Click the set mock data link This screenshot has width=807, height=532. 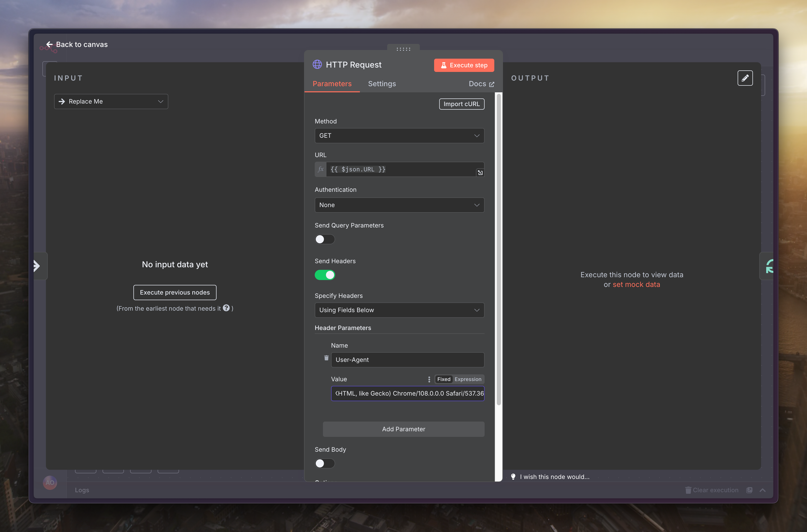point(636,284)
